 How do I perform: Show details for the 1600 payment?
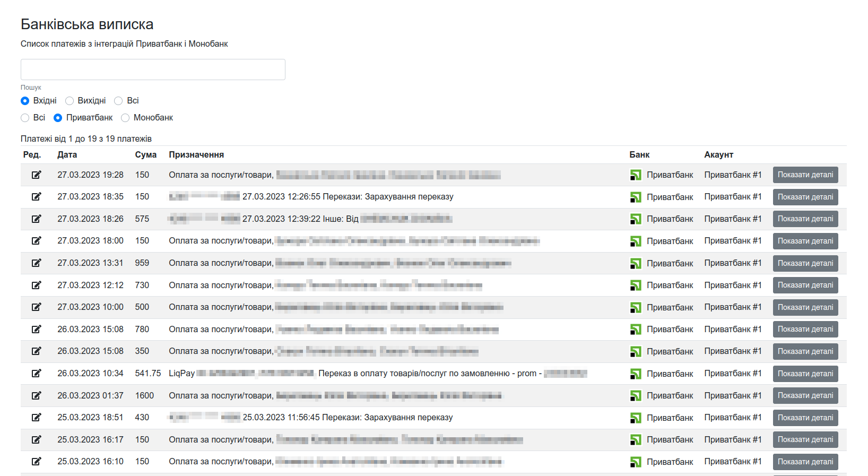[x=805, y=395]
